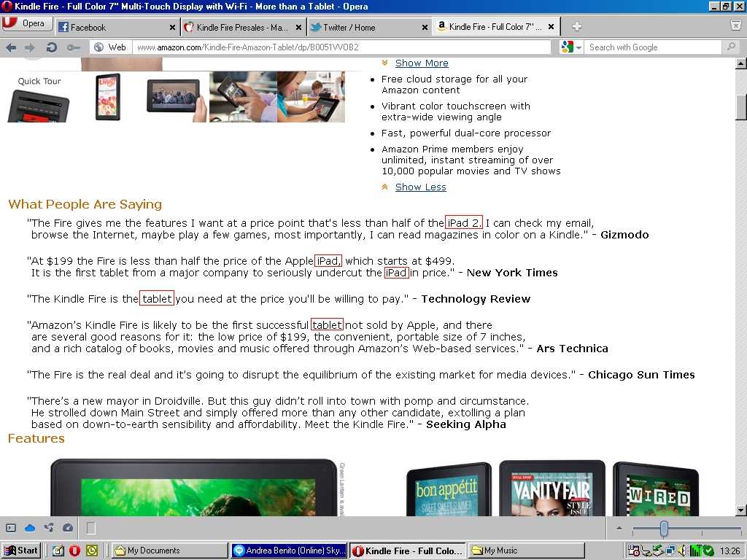Reload the current page
The image size is (747, 560).
52,47
